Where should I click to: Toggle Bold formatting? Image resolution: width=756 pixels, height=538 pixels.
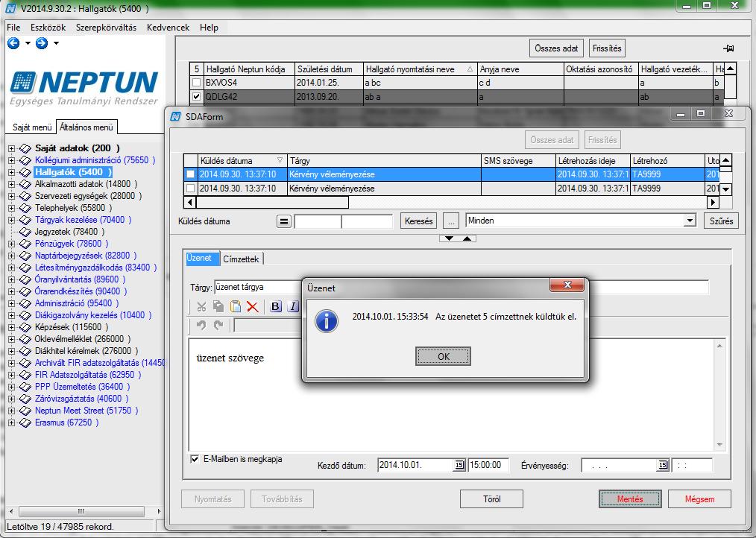(275, 306)
